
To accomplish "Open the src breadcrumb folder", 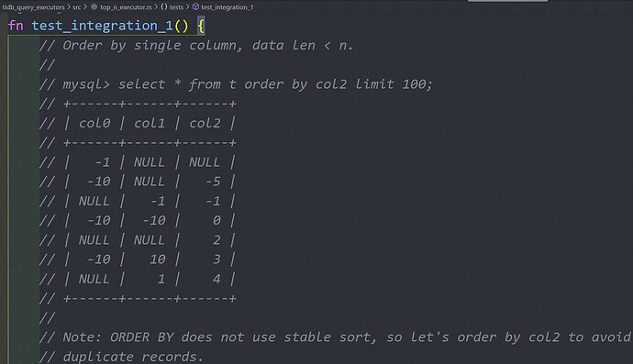I will [77, 7].
